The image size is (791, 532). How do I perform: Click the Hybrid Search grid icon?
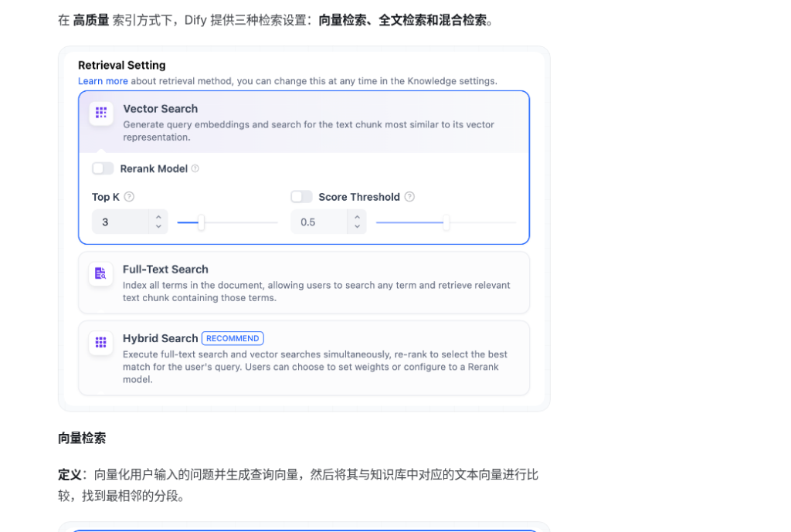click(x=101, y=342)
